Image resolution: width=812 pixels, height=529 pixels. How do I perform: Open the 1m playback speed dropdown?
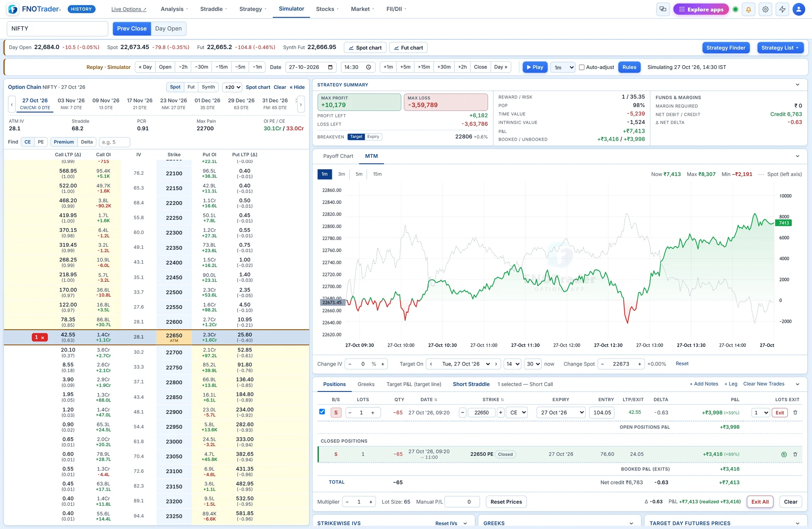[563, 67]
